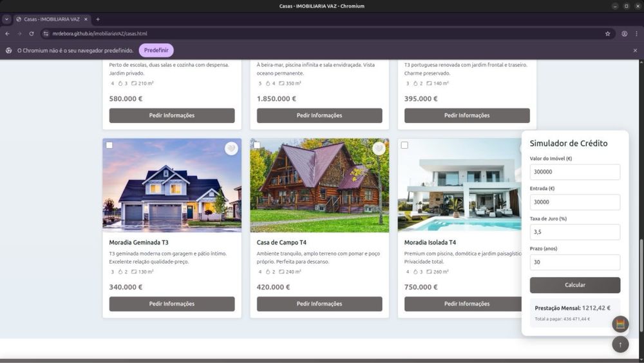Open the Moradia Geminada T3 photo

(172, 186)
